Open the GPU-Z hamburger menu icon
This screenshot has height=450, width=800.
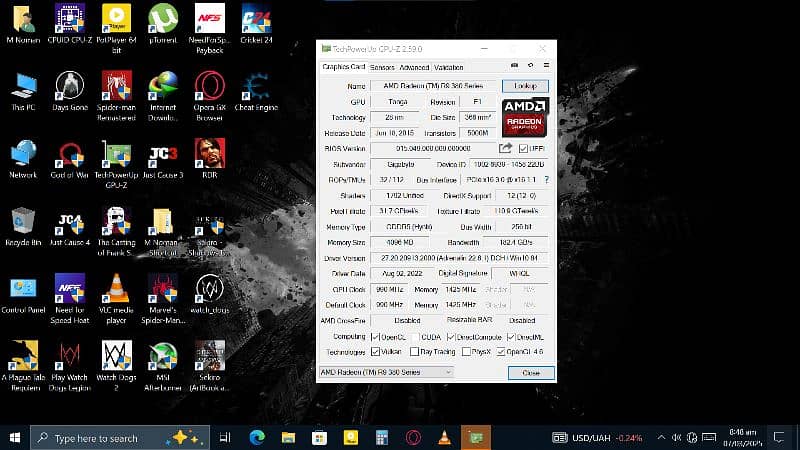(546, 66)
